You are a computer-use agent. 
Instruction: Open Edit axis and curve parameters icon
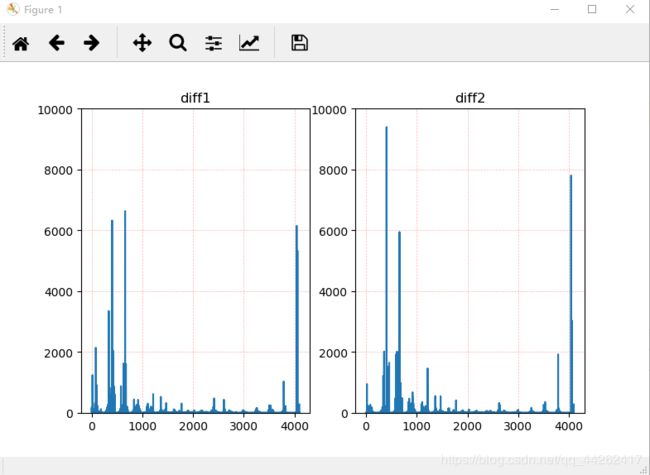point(249,43)
